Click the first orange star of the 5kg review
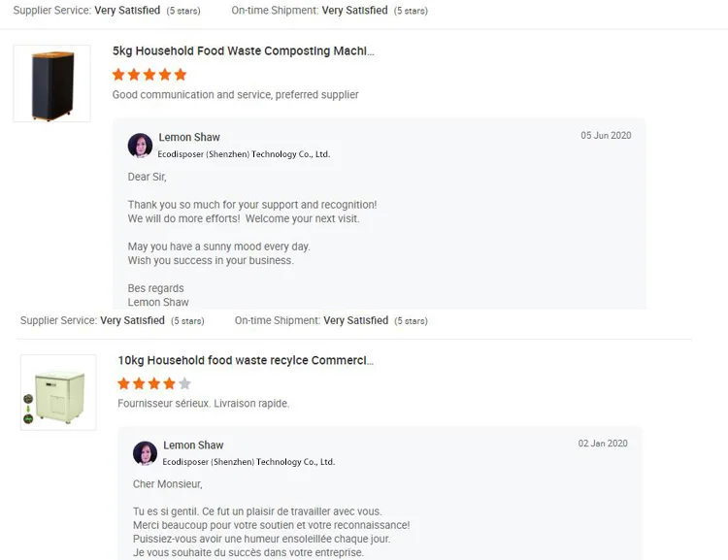The height and width of the screenshot is (560, 728). coord(118,75)
